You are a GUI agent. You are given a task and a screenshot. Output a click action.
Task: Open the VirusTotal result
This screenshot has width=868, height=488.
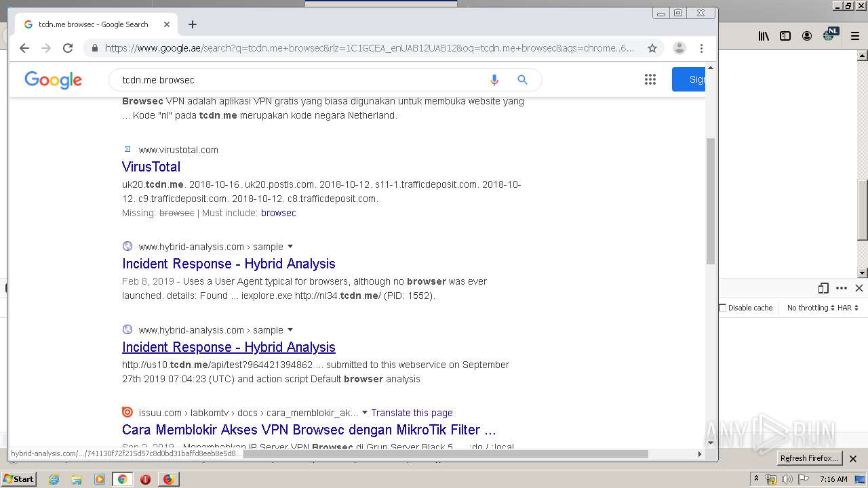(x=151, y=167)
